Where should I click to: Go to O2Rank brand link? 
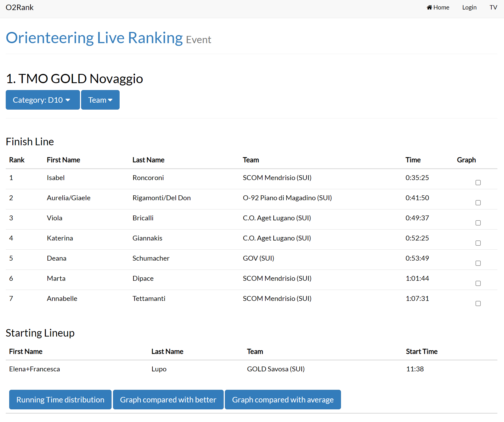tap(20, 7)
